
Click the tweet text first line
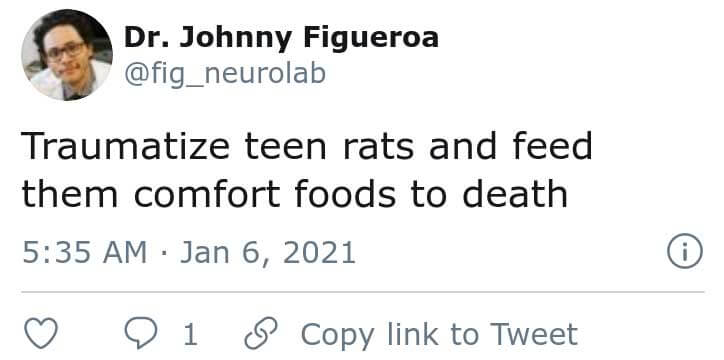(x=307, y=145)
